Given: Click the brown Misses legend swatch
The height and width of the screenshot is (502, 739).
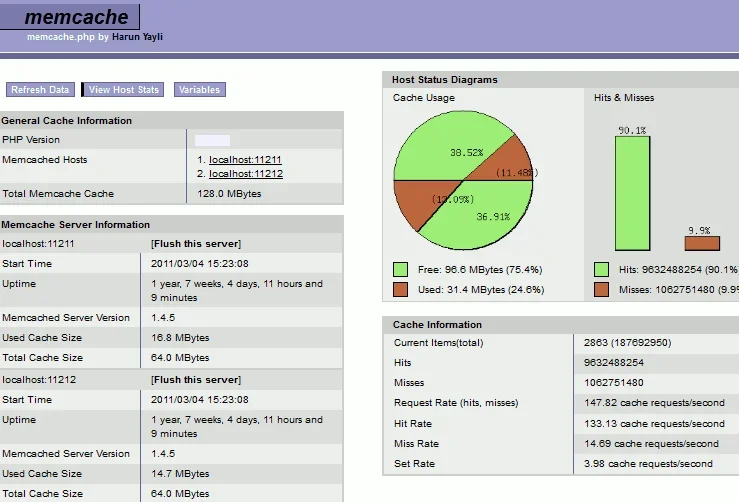Looking at the screenshot, I should 601,289.
